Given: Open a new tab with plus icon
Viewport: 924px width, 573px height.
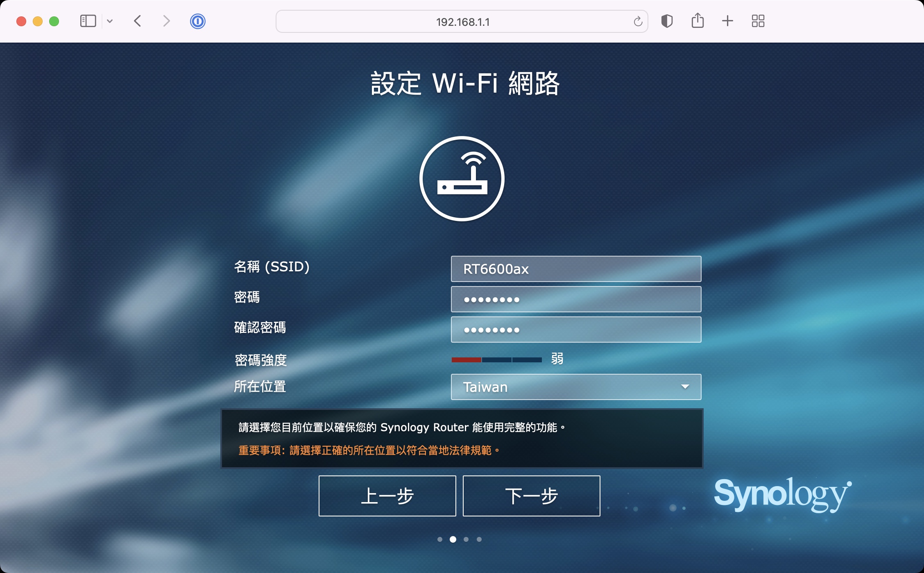Looking at the screenshot, I should tap(727, 21).
